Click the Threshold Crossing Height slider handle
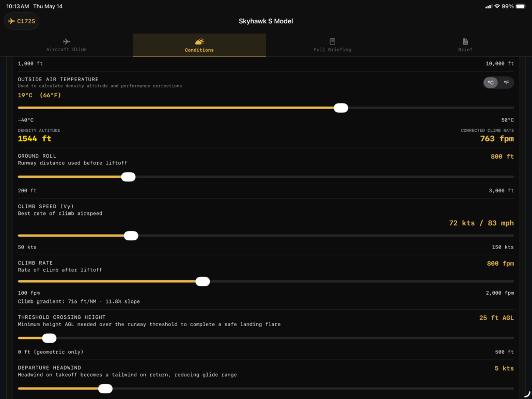The image size is (532, 399). 49,338
